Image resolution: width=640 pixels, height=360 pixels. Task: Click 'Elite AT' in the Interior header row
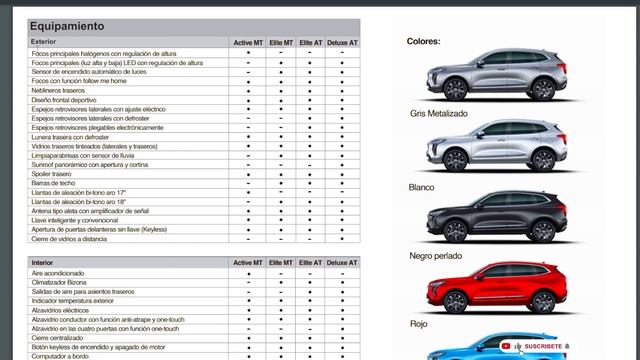(x=310, y=263)
